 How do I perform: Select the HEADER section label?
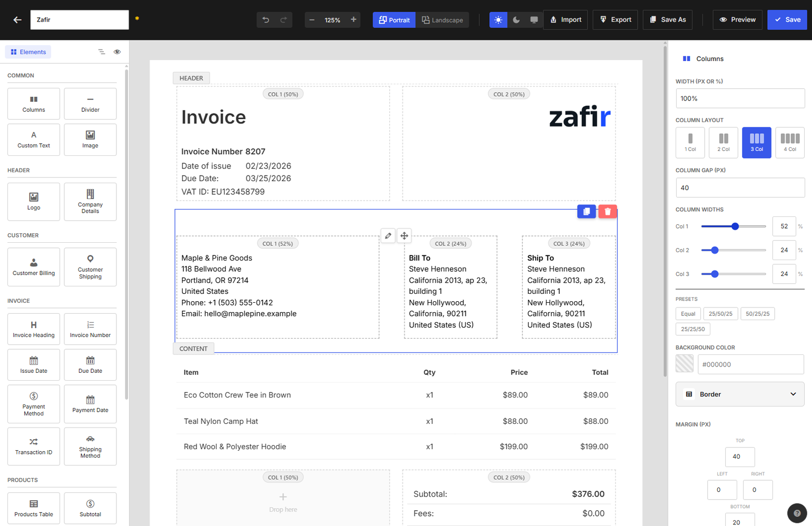pos(191,78)
